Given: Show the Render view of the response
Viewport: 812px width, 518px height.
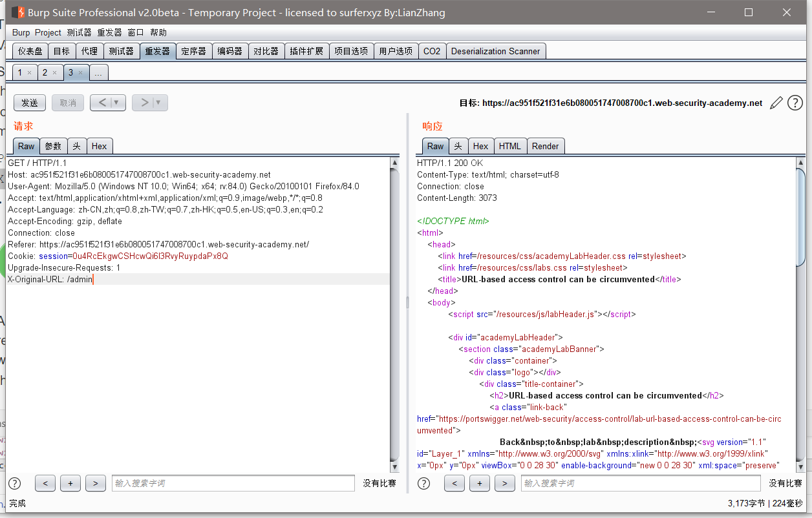Looking at the screenshot, I should [546, 146].
